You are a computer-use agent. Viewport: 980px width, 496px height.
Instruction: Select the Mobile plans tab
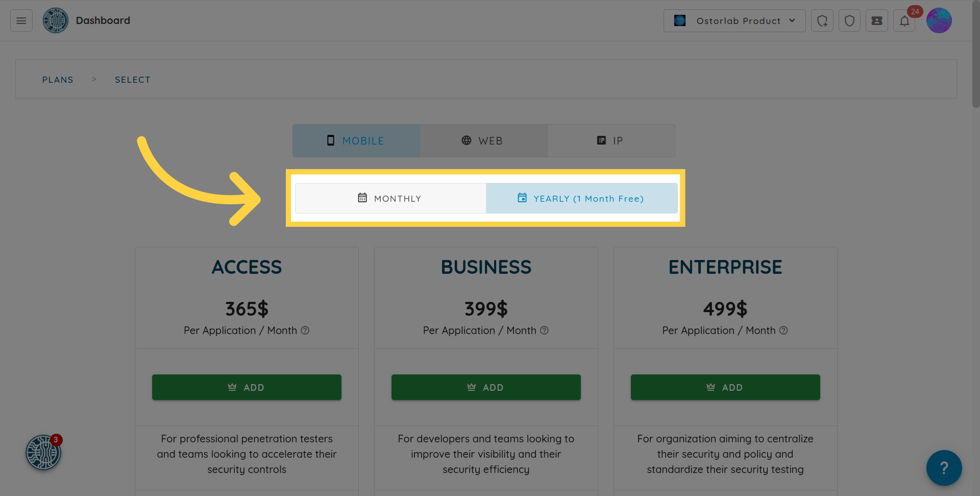(356, 140)
